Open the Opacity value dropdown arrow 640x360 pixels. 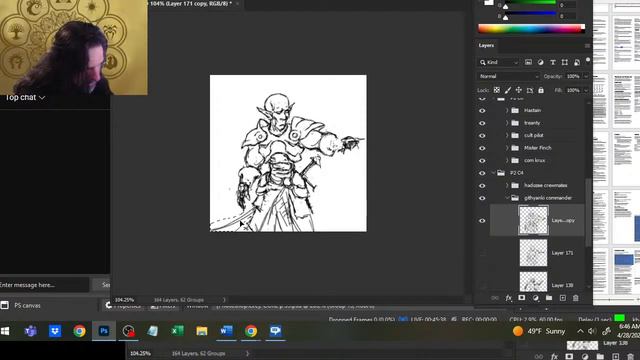(586, 76)
